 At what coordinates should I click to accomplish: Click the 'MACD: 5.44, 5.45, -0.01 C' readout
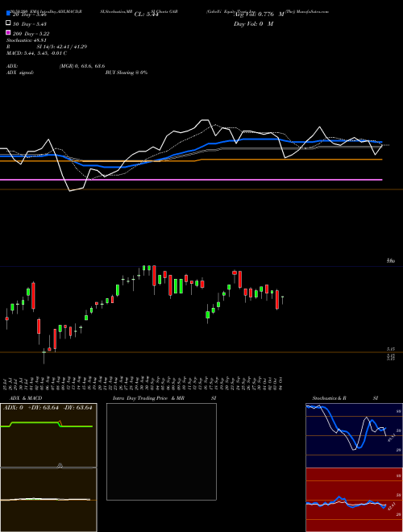tap(36, 53)
